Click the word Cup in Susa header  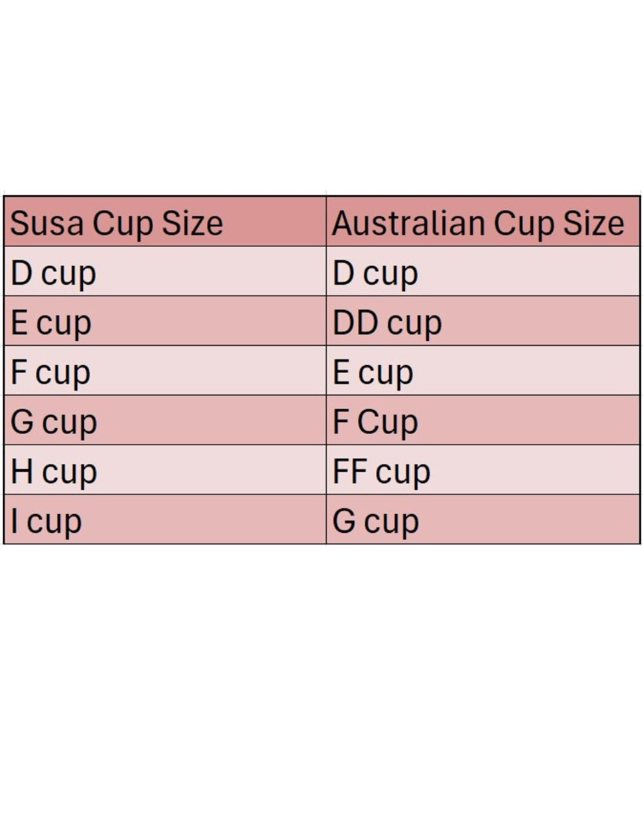pyautogui.click(x=122, y=224)
